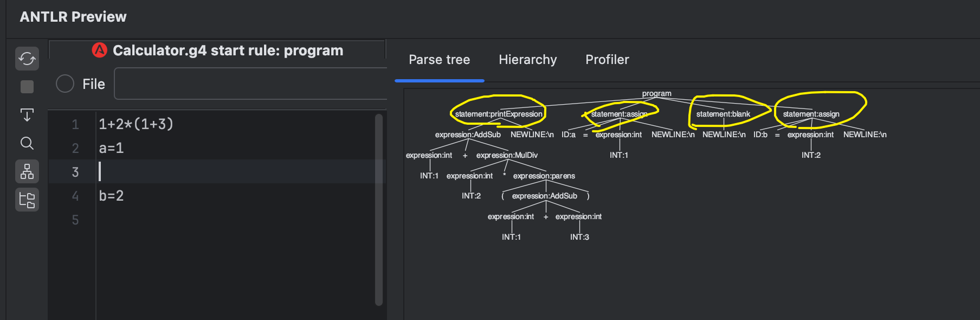Select the program root node
980x320 pixels.
(656, 93)
